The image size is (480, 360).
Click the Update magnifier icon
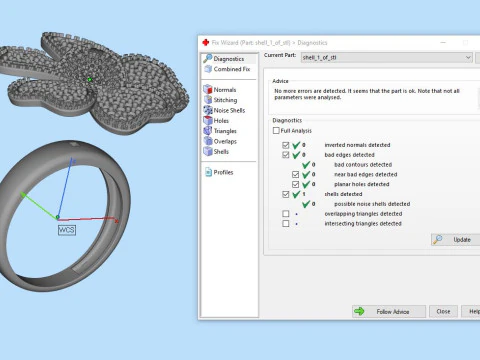[x=438, y=239]
